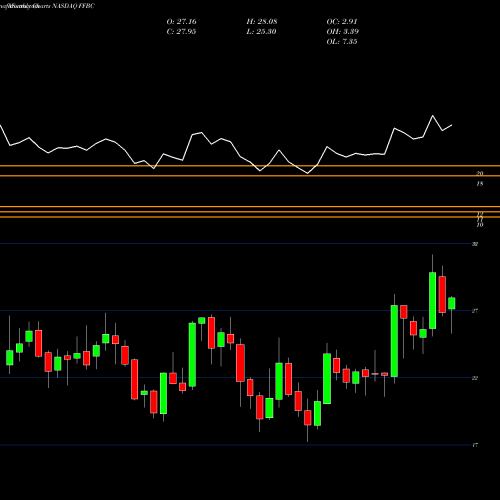Screen dimensions: 500x500
Task: Select the open value 'O: 27.16'
Action: tap(181, 22)
